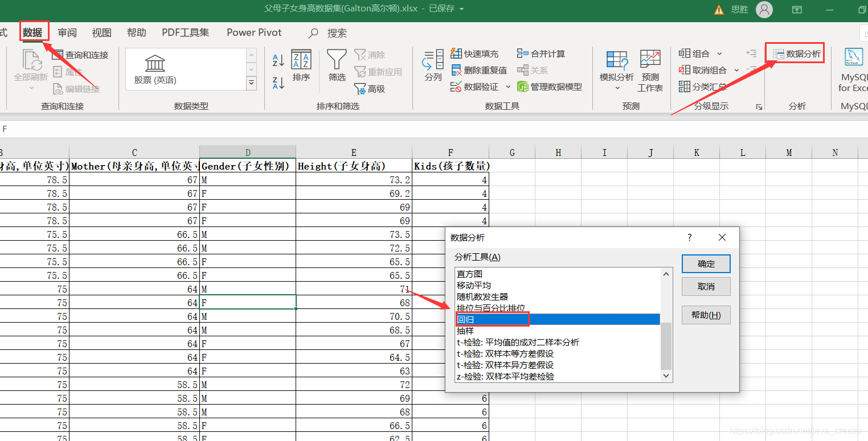Open the saved-status dropdown in title
Image resolution: width=868 pixels, height=441 pixels.
point(461,9)
